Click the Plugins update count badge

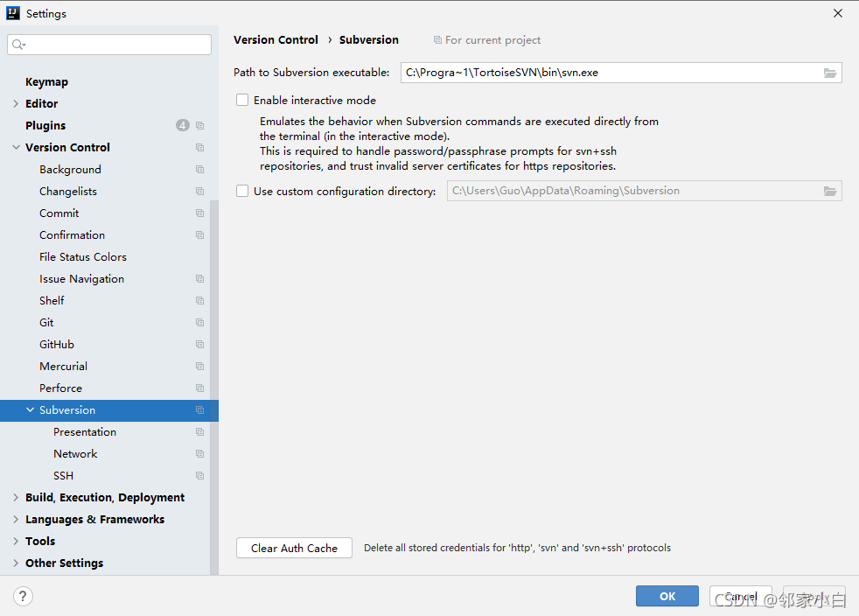[183, 125]
